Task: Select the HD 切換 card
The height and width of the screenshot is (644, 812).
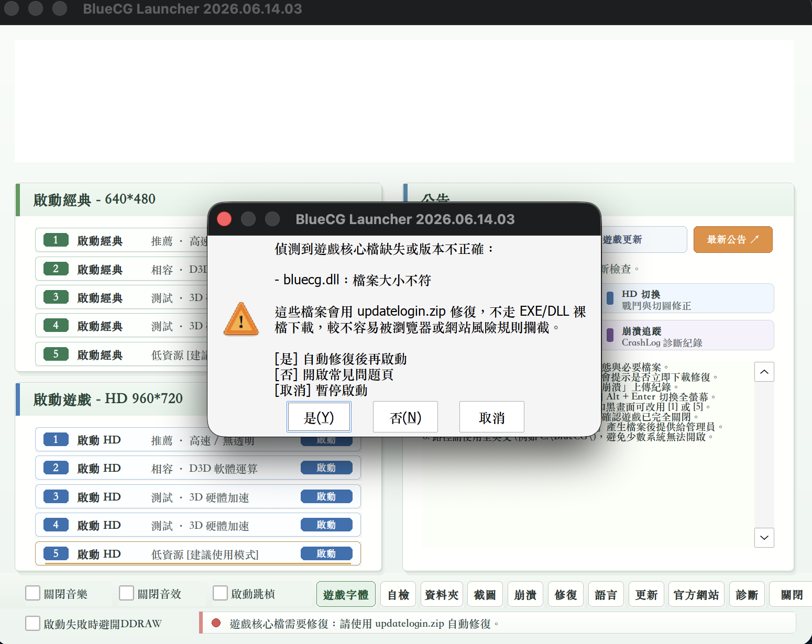Action: [x=687, y=298]
